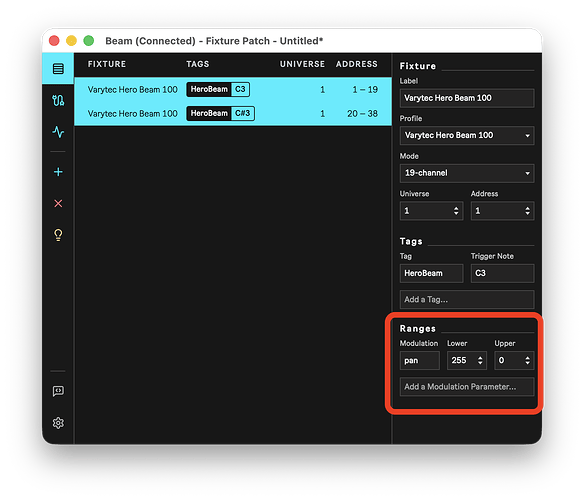Click the HeroBeam C#3 tag badge

(x=220, y=113)
